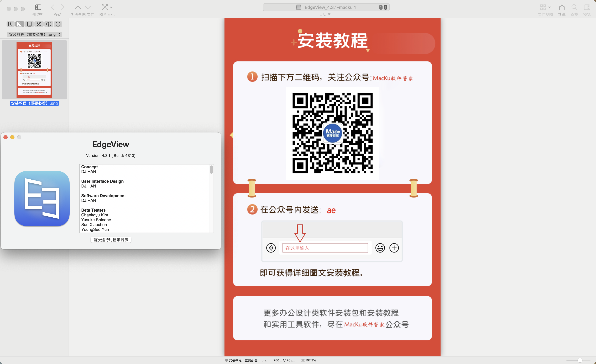This screenshot has height=364, width=596.
Task: Minimize the EdgeView About window
Action: (12, 137)
